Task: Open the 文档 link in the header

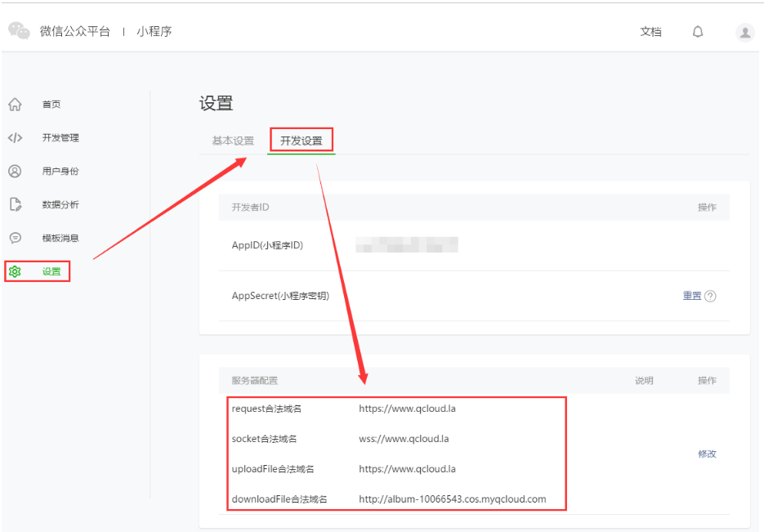Action: coord(650,32)
